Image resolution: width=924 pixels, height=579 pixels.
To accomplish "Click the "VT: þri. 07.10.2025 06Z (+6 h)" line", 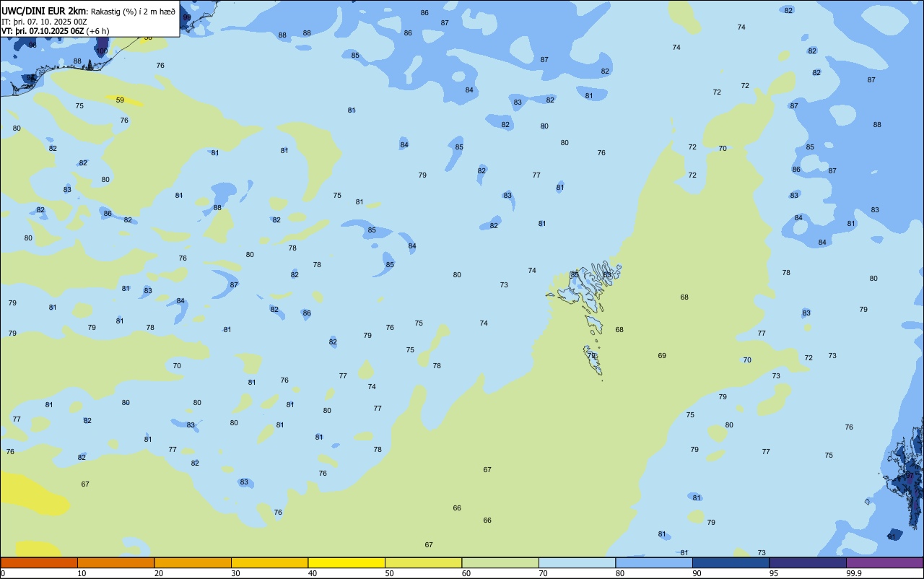I will (x=56, y=31).
